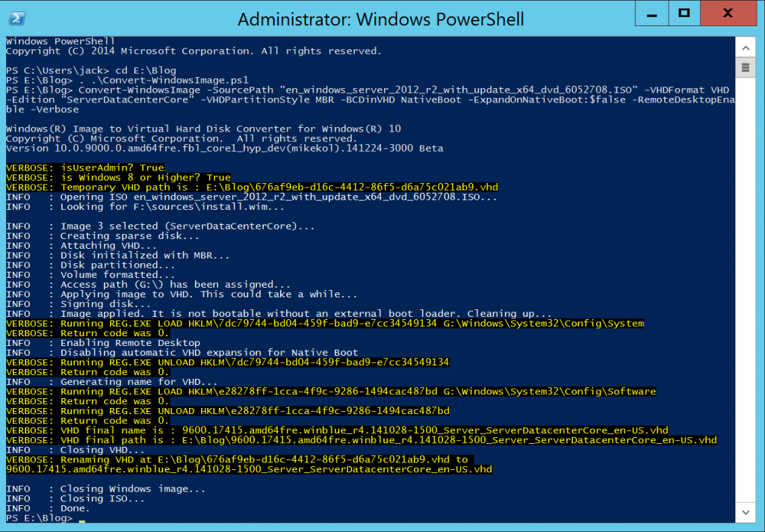
Task: Click the scrollbar track below the thumb
Action: [x=746, y=299]
